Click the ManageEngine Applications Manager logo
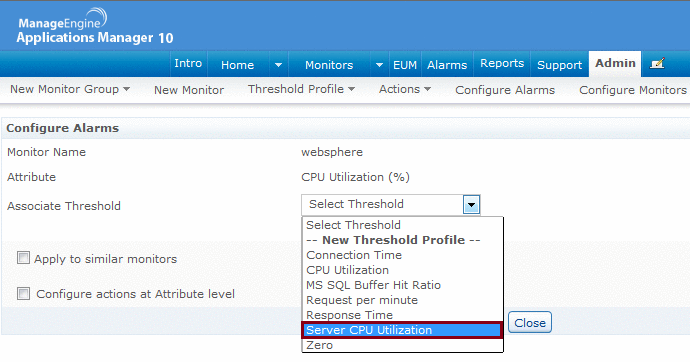Viewport: 690px width, 362px height. (95, 26)
